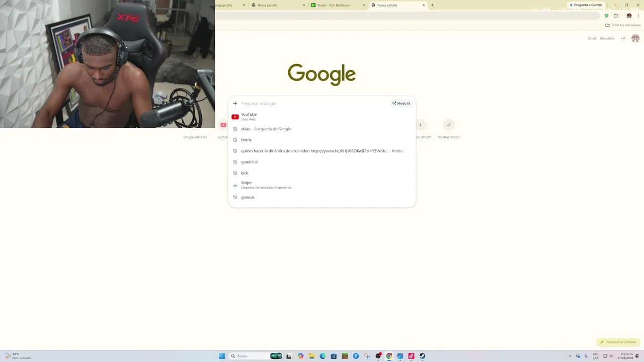Select YouTube Sitio web suggestion
This screenshot has height=362, width=644.
pyautogui.click(x=322, y=117)
